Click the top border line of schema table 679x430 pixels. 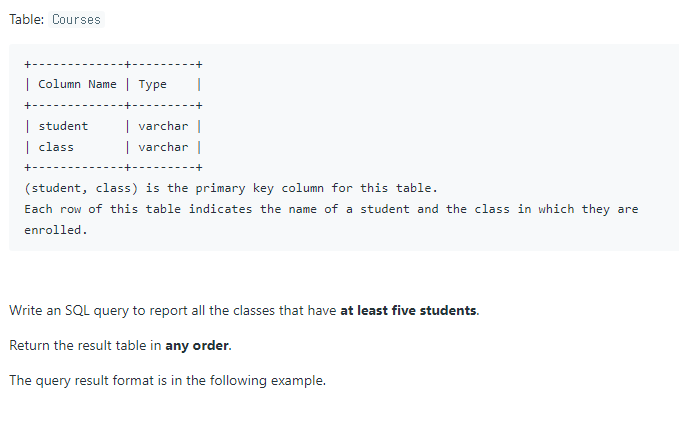[x=113, y=65]
